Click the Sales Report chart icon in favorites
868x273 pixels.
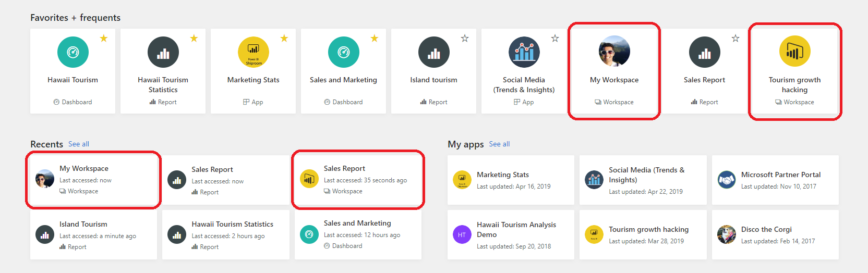pos(705,52)
